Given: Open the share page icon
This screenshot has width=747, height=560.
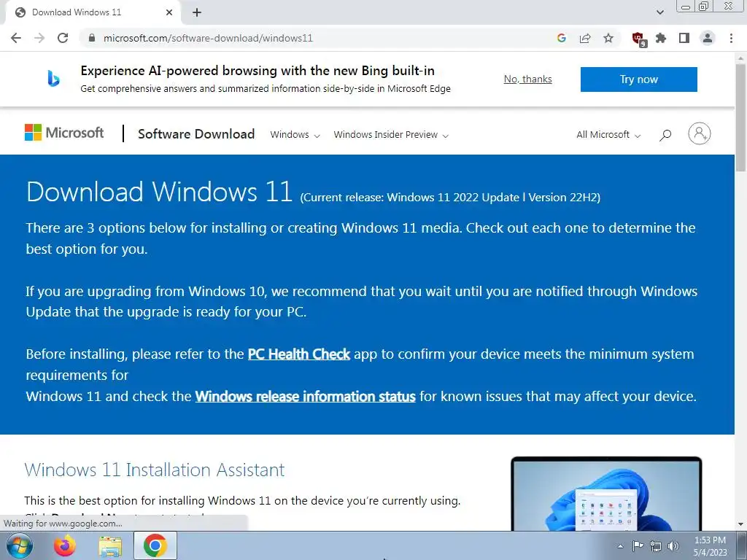Looking at the screenshot, I should (585, 38).
